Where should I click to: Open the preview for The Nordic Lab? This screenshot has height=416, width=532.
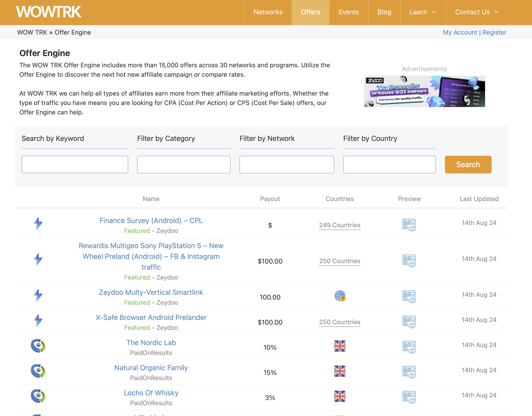(x=409, y=347)
